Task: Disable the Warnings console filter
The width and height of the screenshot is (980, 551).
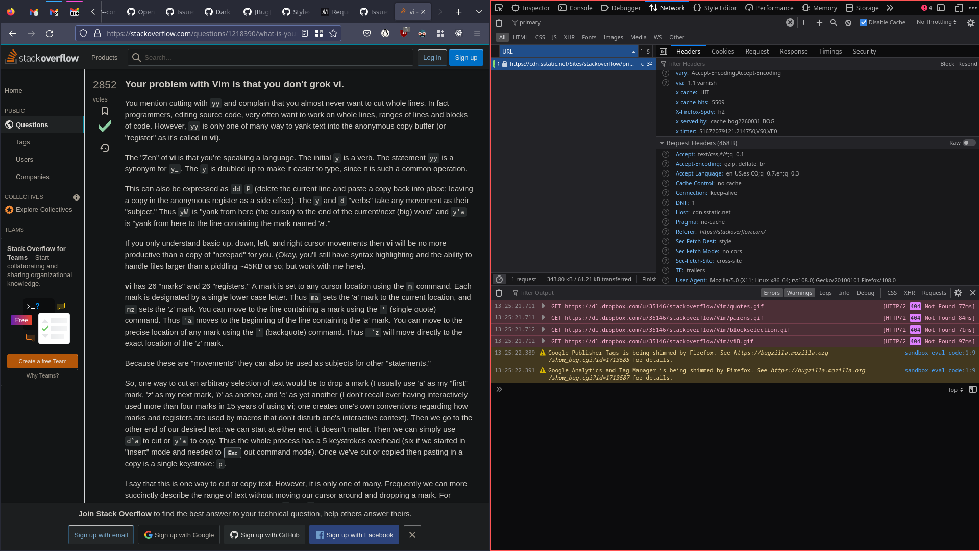Action: [x=799, y=293]
